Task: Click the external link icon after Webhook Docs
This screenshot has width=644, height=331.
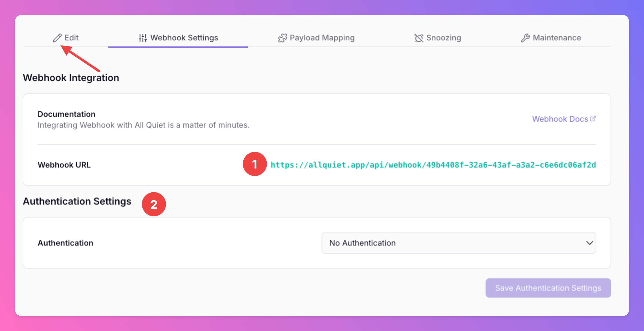Action: pos(593,119)
